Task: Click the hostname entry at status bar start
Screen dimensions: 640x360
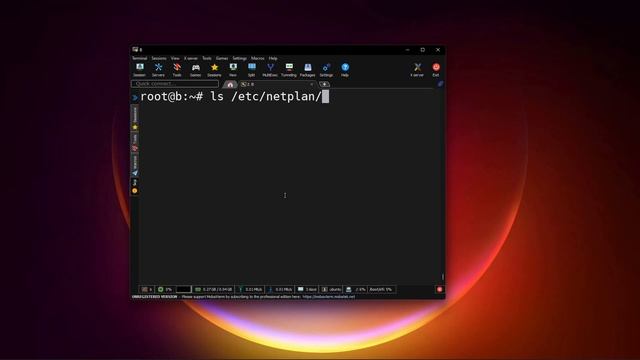Action: tap(147, 289)
